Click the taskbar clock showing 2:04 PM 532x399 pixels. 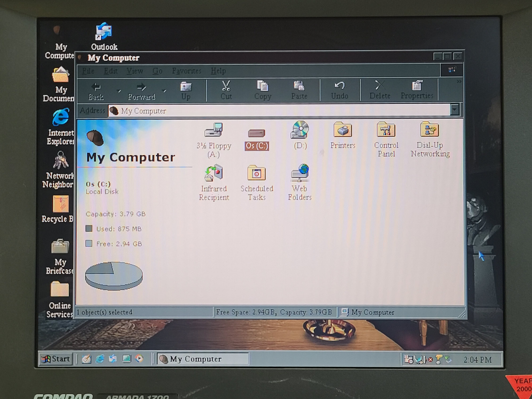(x=477, y=360)
